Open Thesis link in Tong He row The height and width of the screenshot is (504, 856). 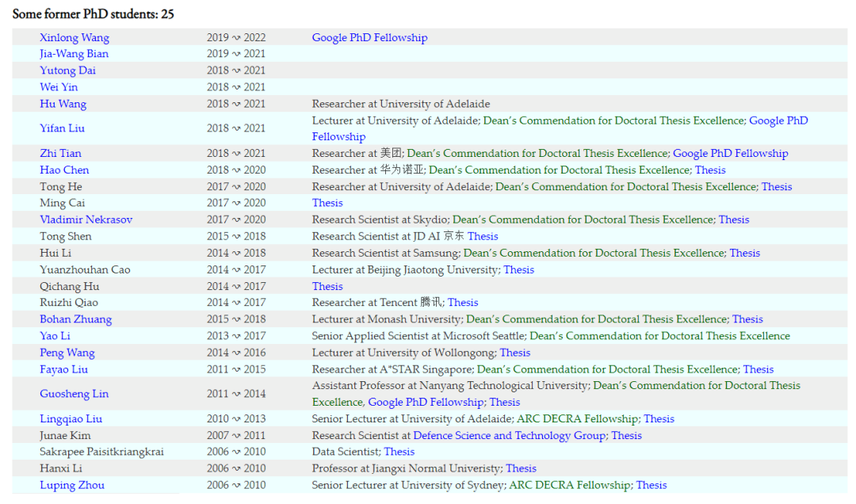click(776, 187)
